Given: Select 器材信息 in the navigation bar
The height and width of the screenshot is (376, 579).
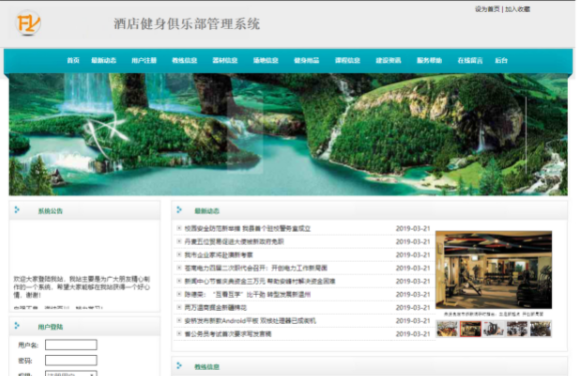Looking at the screenshot, I should point(225,60).
